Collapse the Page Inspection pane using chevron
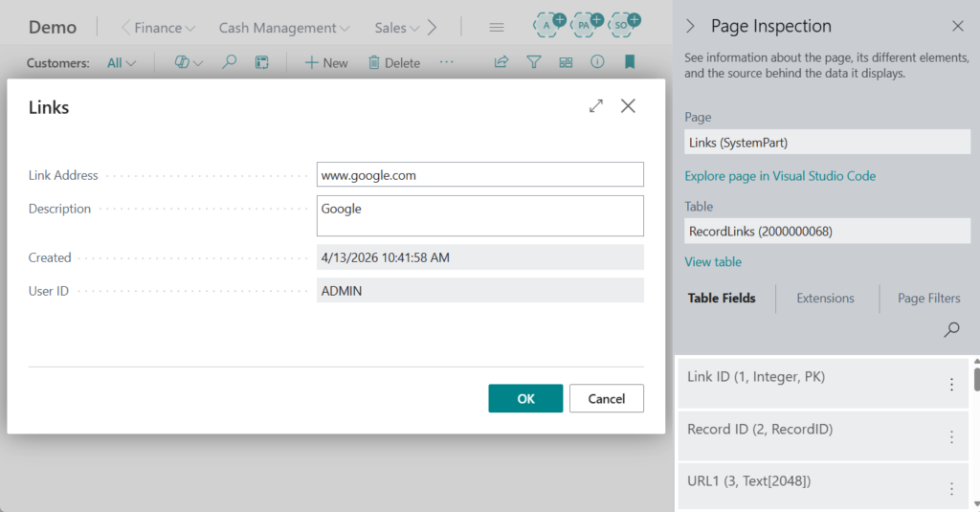This screenshot has height=512, width=980. point(691,27)
